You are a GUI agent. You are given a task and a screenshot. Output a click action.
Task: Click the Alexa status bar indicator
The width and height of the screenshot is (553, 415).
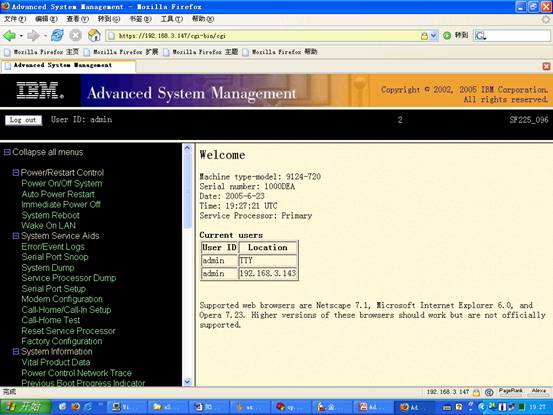click(x=539, y=392)
